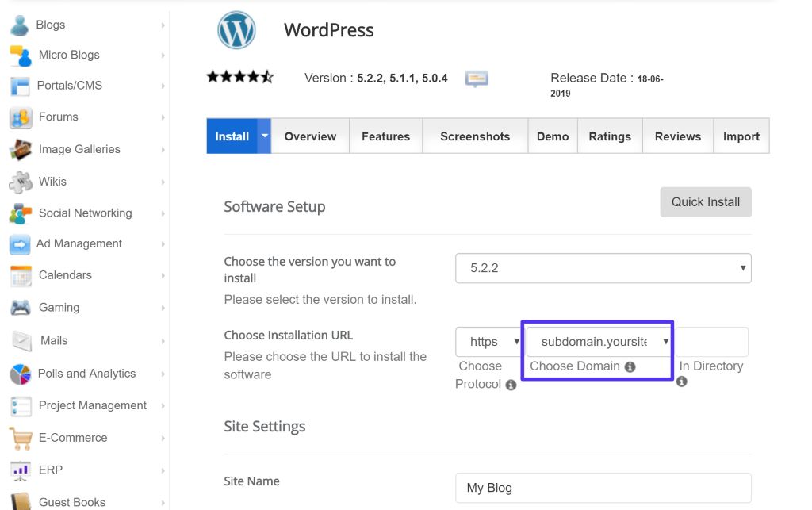Screen dimensions: 812x510
Task: Click the info icon next to Choose Protocol
Action: pos(511,385)
